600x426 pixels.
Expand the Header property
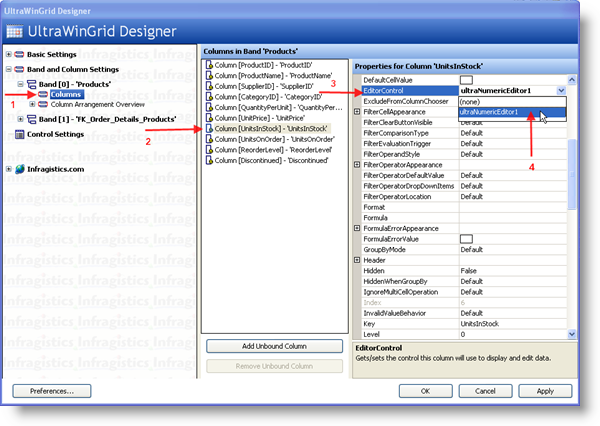click(357, 260)
